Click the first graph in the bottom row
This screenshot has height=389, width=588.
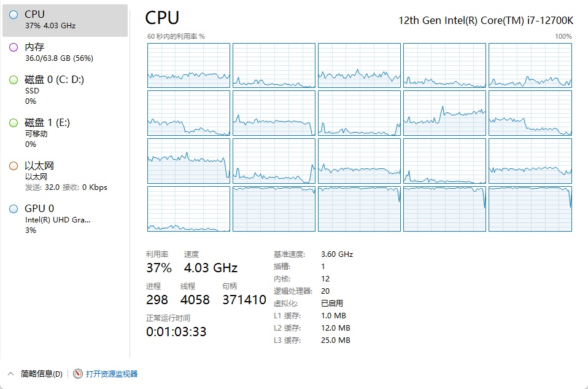(188, 209)
